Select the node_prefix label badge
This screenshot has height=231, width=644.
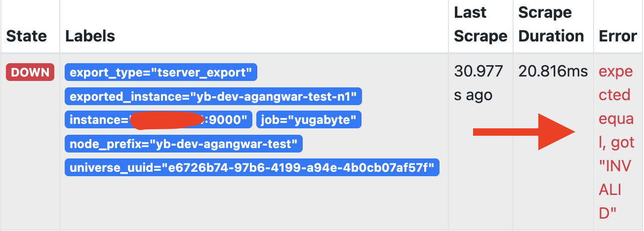click(x=184, y=144)
